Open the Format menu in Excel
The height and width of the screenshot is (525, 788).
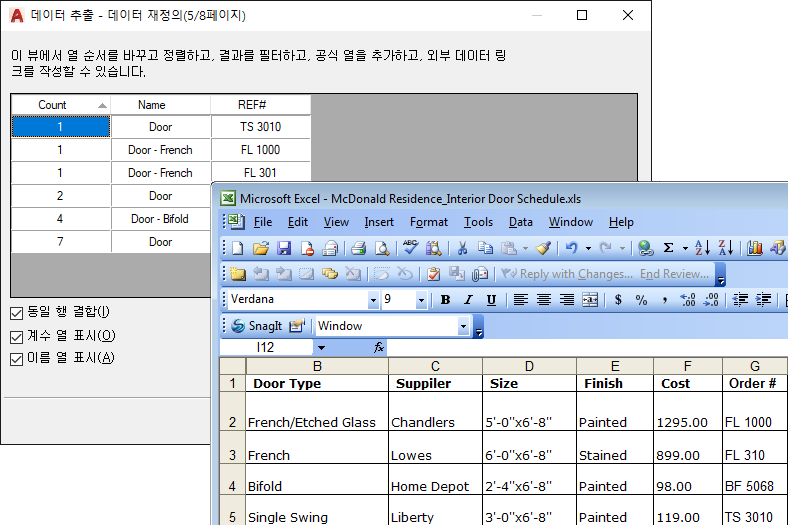point(429,222)
